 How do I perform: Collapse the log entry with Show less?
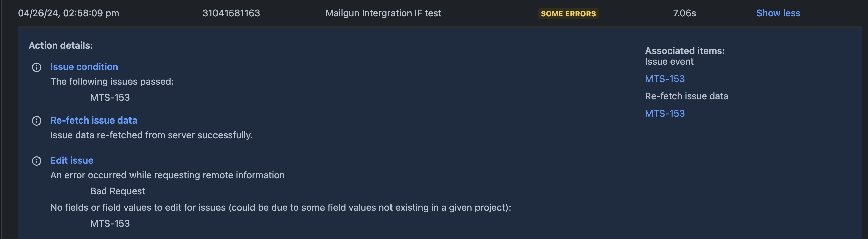[x=778, y=13]
